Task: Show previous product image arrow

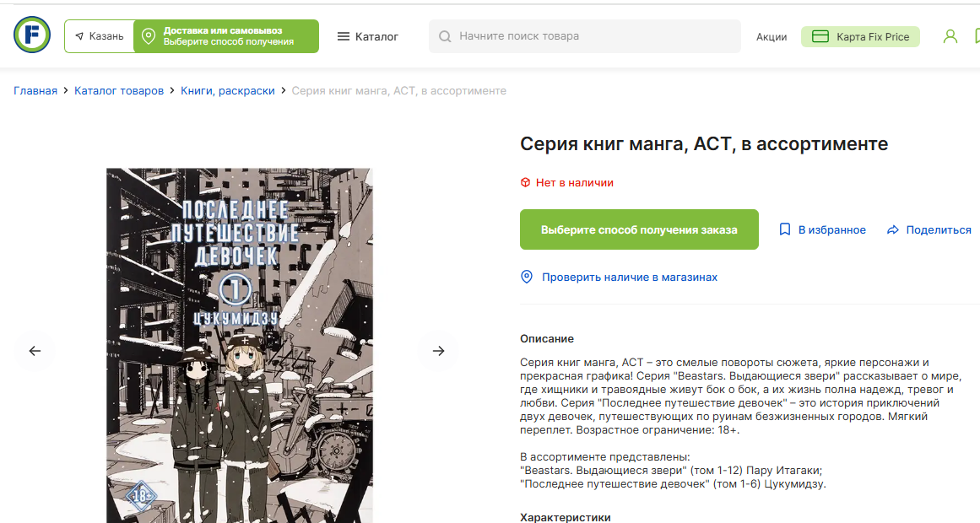Action: (35, 351)
